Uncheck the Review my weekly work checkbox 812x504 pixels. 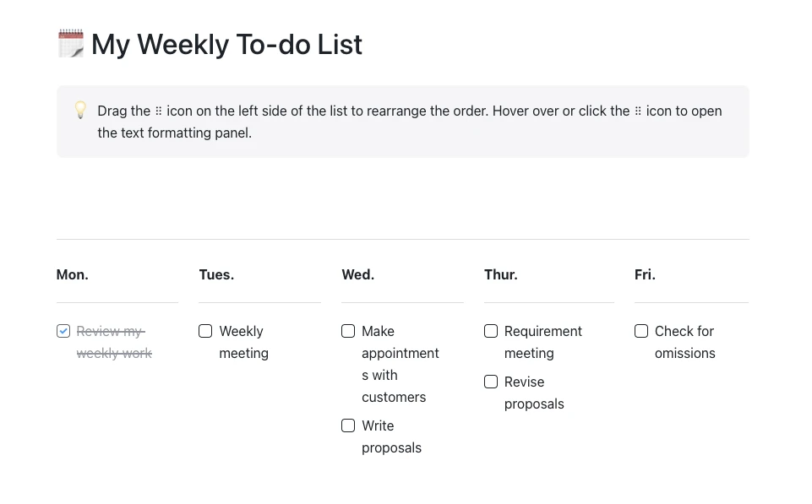[x=63, y=331]
